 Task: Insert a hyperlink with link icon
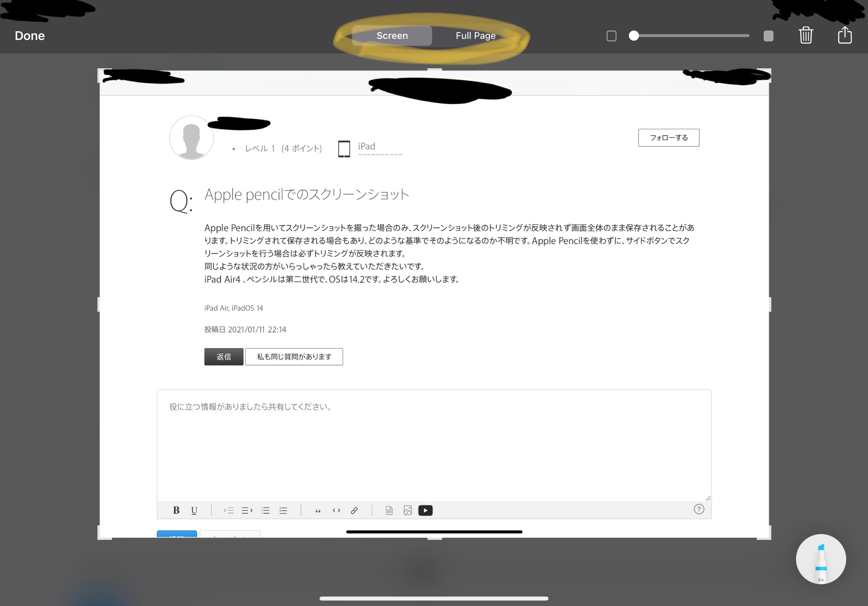coord(354,510)
